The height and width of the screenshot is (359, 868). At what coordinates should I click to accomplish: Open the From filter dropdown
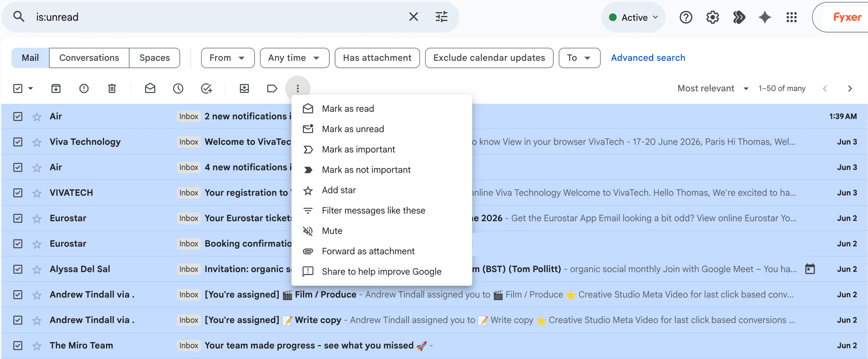coord(227,58)
